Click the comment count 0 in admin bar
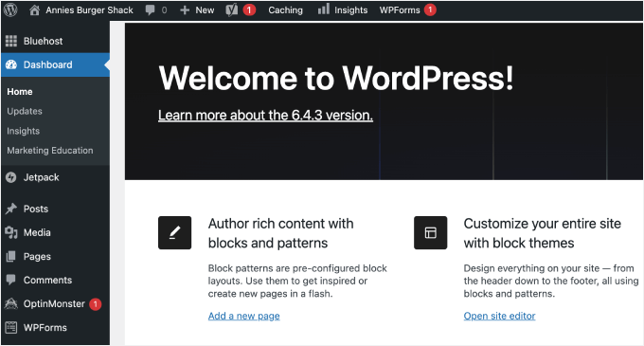The height and width of the screenshot is (346, 644). (164, 10)
